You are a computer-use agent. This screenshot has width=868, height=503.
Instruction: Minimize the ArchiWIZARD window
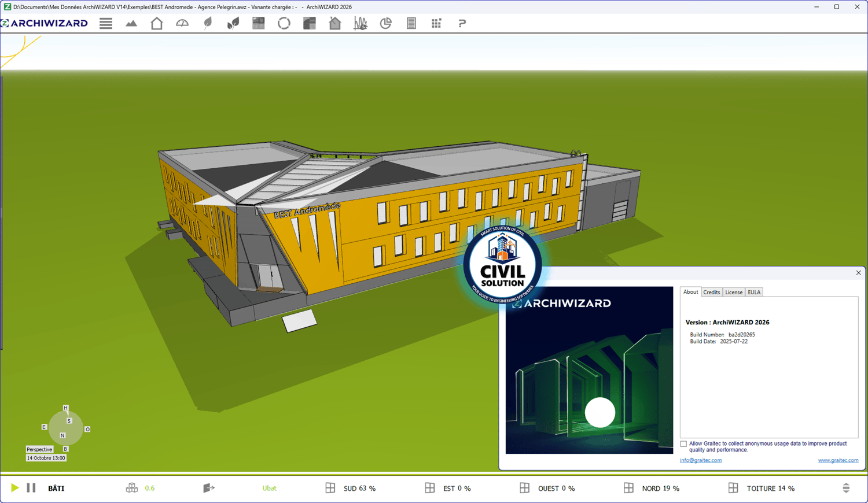816,7
